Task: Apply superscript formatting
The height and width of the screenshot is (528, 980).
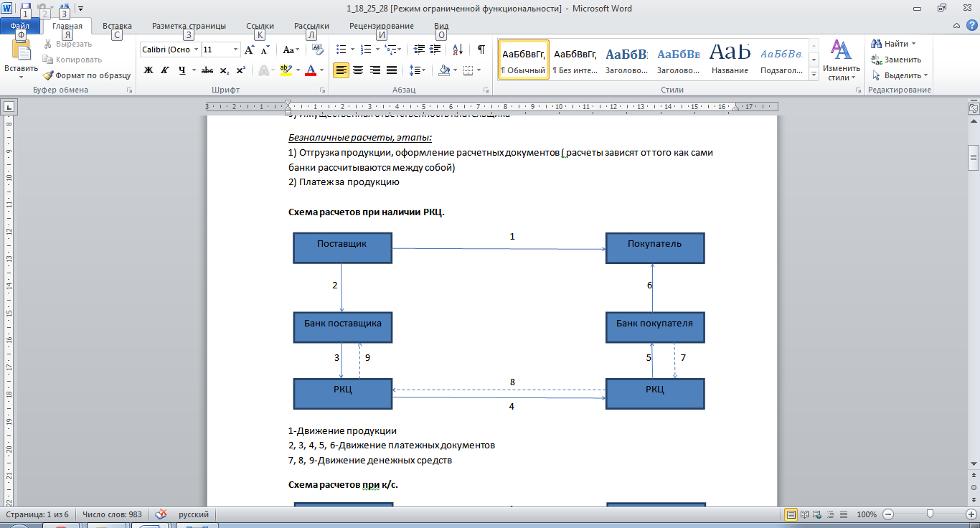Action: (241, 70)
